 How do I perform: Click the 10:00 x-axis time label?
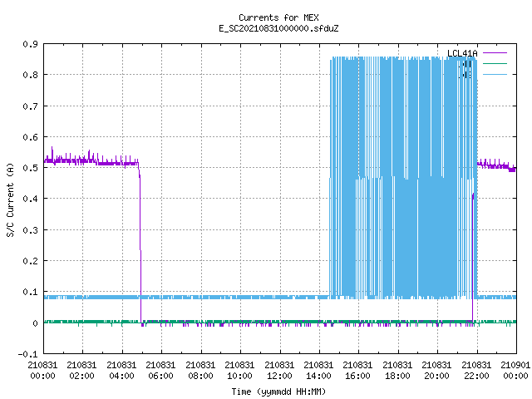pyautogui.click(x=240, y=376)
